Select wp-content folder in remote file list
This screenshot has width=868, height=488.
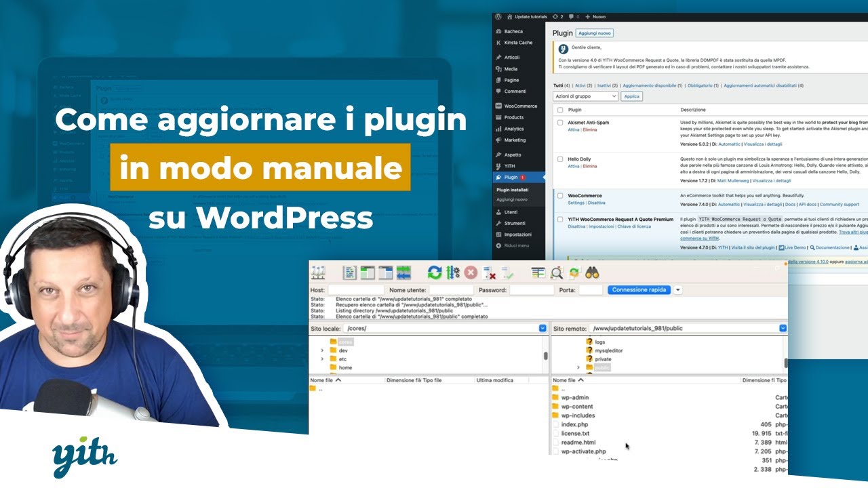point(572,407)
